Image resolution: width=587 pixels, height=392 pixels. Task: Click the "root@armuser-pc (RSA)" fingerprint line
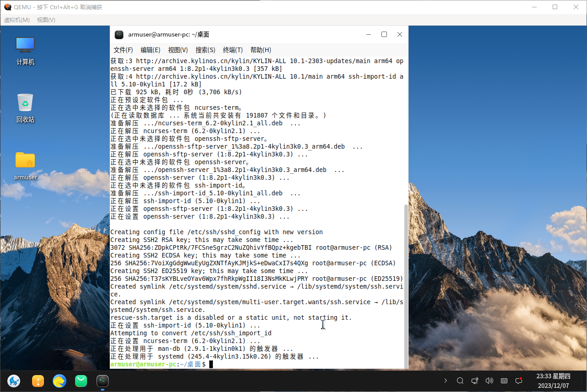click(251, 247)
